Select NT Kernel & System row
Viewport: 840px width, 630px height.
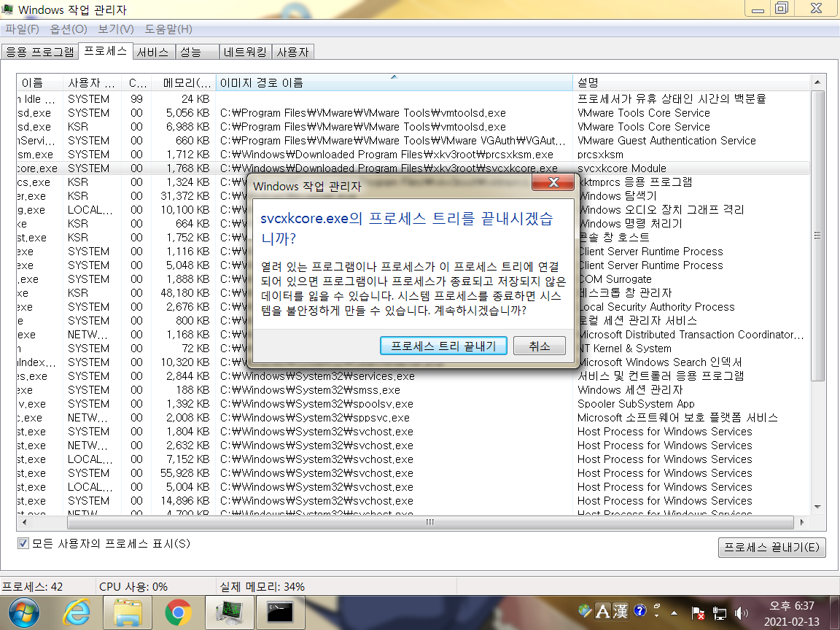click(413, 349)
